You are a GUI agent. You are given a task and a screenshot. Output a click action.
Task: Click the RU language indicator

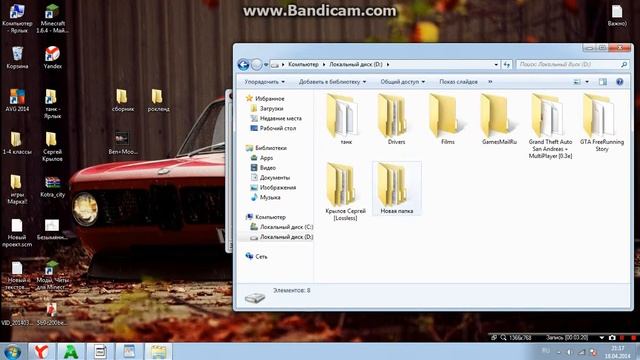click(x=546, y=351)
